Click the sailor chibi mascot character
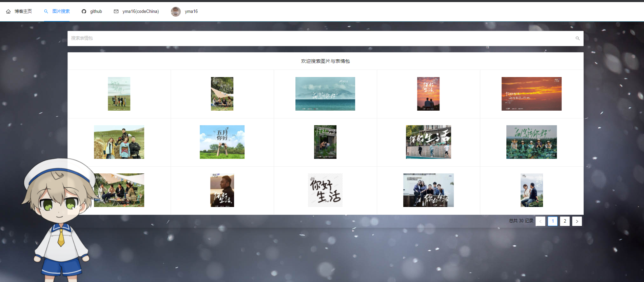This screenshot has width=644, height=282. pyautogui.click(x=59, y=221)
